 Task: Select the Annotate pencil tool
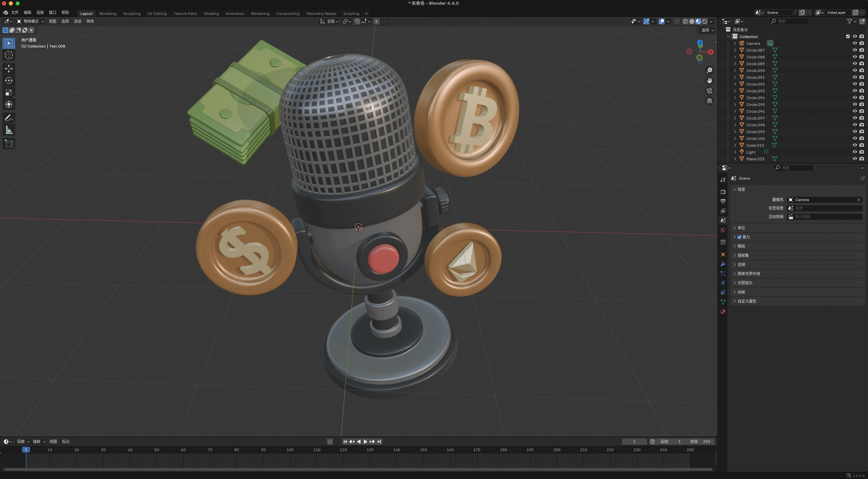[9, 118]
